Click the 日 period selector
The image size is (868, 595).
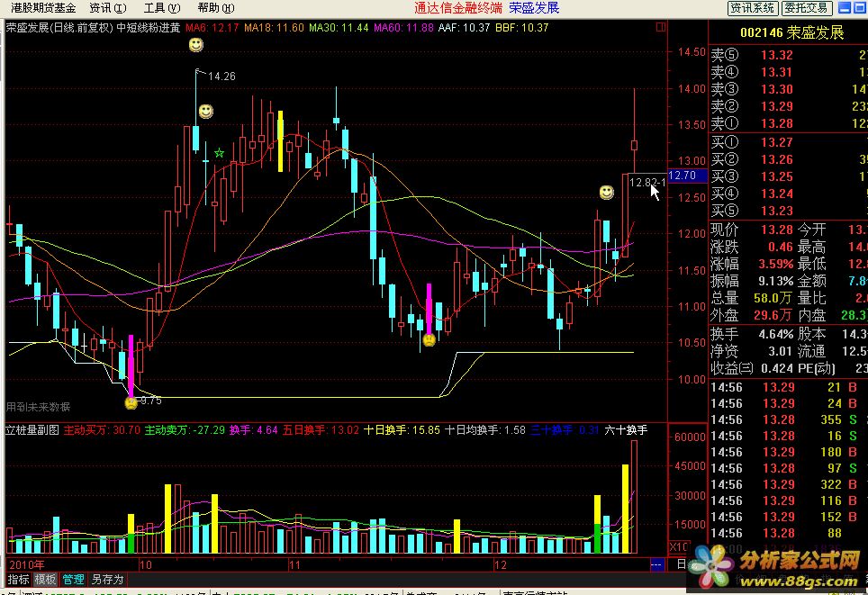pos(682,564)
